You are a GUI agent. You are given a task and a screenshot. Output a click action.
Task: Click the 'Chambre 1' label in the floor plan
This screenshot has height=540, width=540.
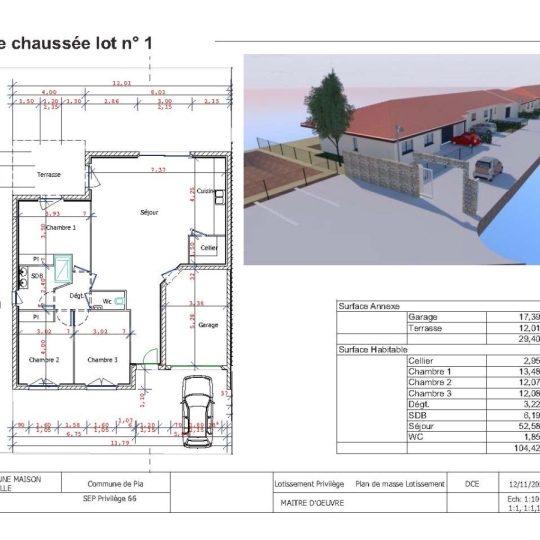(61, 228)
